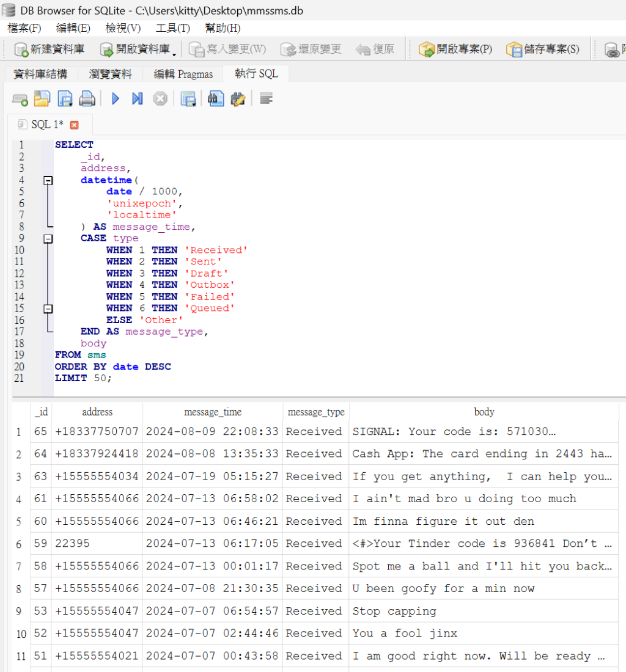Select the 'Stop capping' body cell
The width and height of the screenshot is (626, 672).
point(484,611)
